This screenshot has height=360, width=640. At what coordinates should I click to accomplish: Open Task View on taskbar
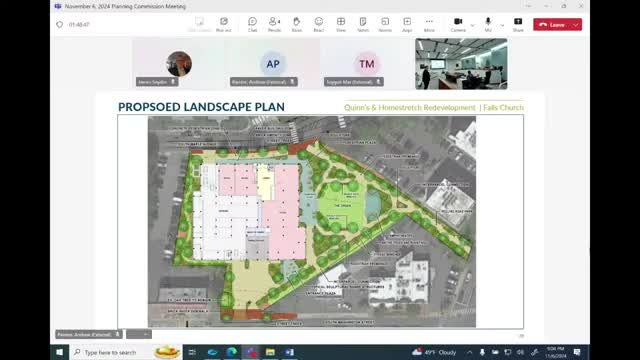192,352
